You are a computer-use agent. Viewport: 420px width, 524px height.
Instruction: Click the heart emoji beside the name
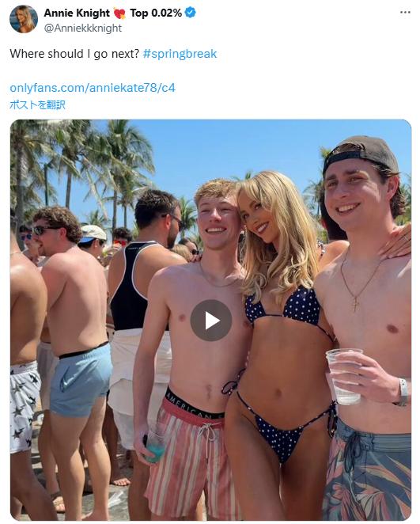click(119, 13)
